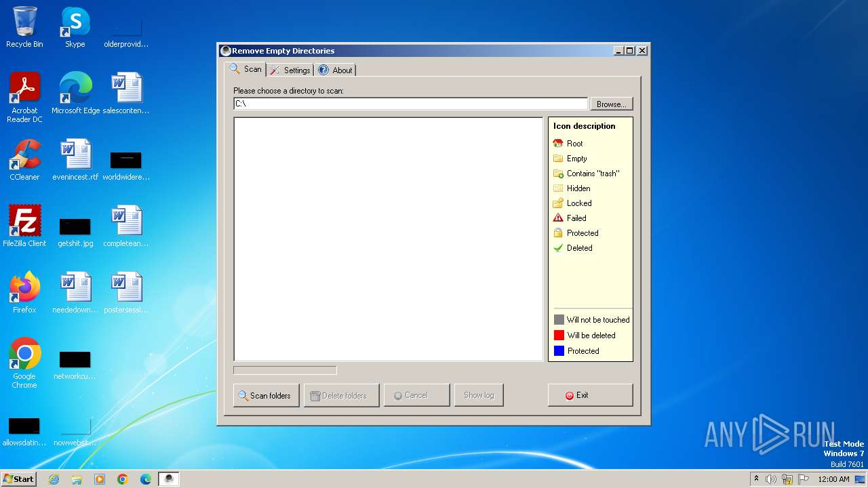Open Windows Explorer from taskbar

click(77, 479)
